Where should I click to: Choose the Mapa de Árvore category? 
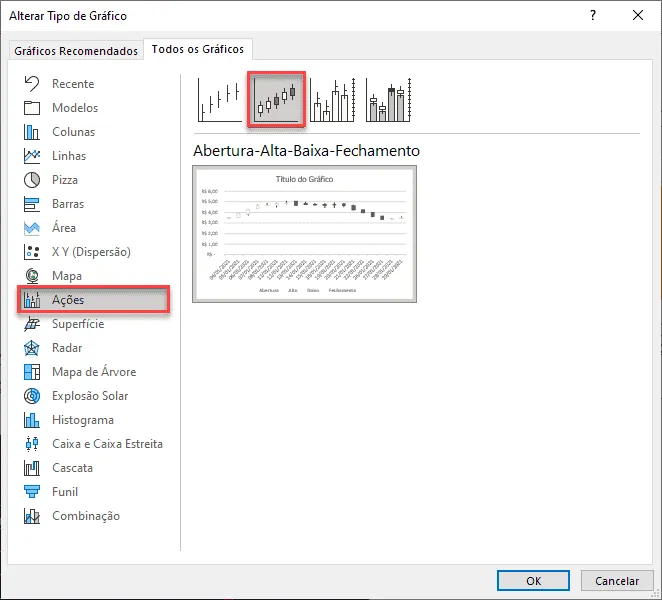pyautogui.click(x=94, y=372)
